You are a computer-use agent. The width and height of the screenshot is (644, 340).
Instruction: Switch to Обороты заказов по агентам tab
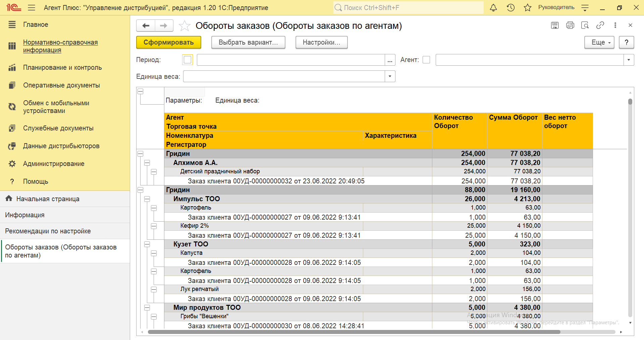65,251
